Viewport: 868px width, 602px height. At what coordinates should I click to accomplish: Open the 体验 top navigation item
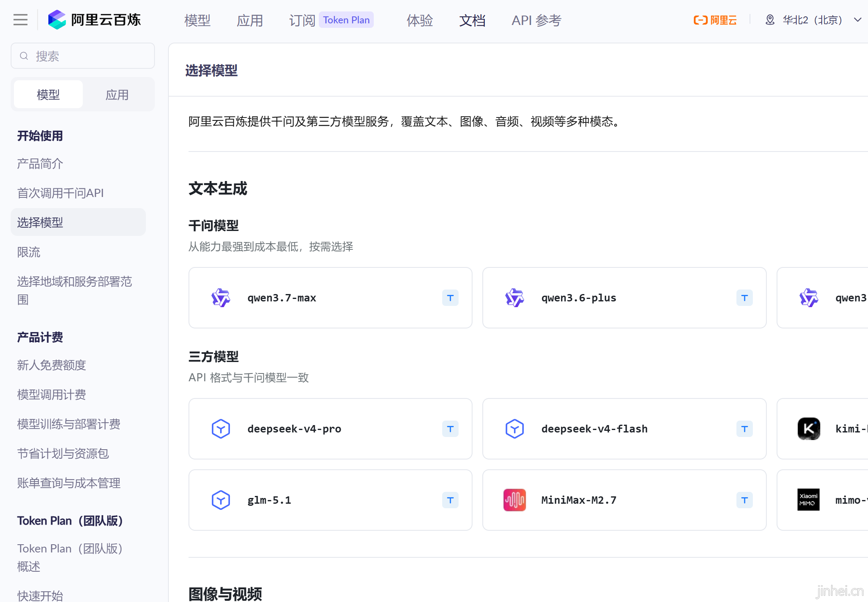[x=420, y=20]
